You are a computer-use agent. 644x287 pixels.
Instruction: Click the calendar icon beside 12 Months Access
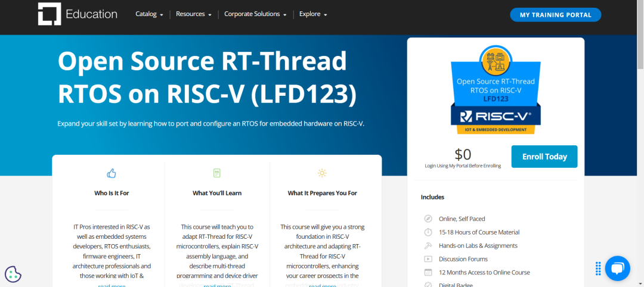(428, 272)
